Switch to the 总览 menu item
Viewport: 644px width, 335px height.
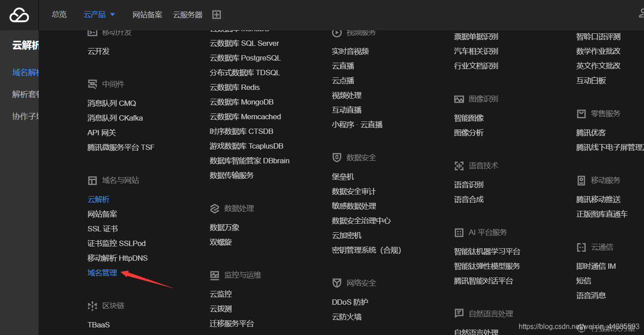click(59, 15)
